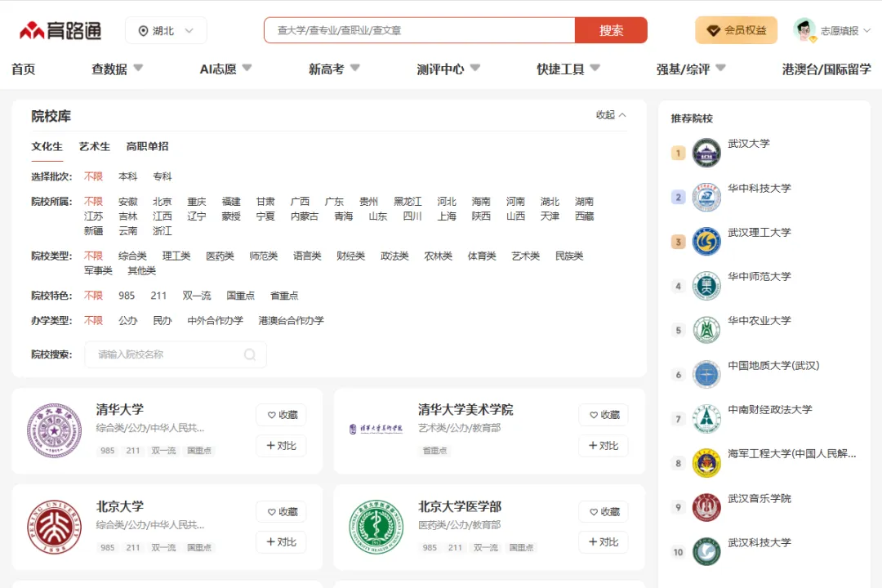This screenshot has height=588, width=882.
Task: Click 中国地质大学(武汉) logo
Action: click(706, 375)
